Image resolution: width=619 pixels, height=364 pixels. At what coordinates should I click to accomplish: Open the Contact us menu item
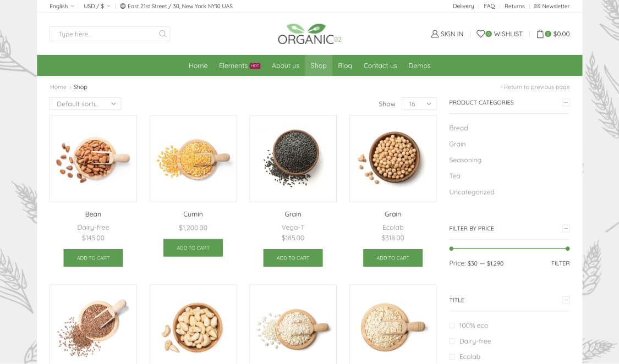click(x=380, y=66)
